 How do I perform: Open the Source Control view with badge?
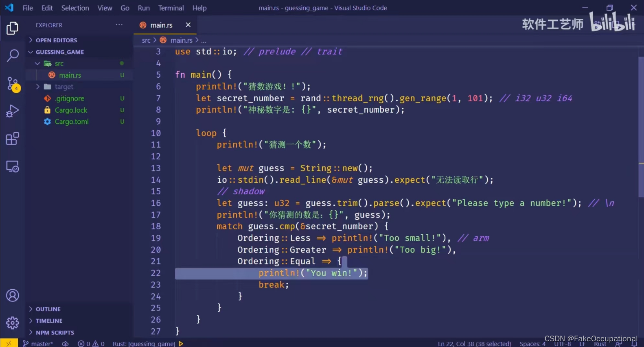pos(13,84)
